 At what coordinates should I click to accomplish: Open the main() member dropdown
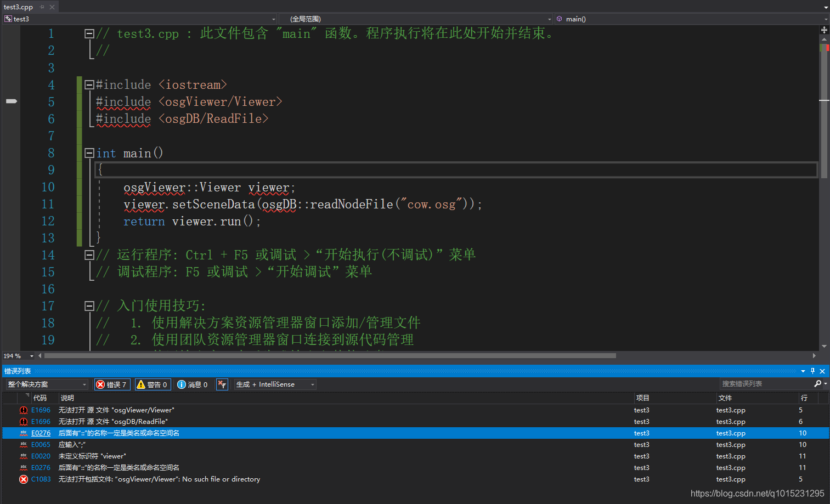coord(692,19)
